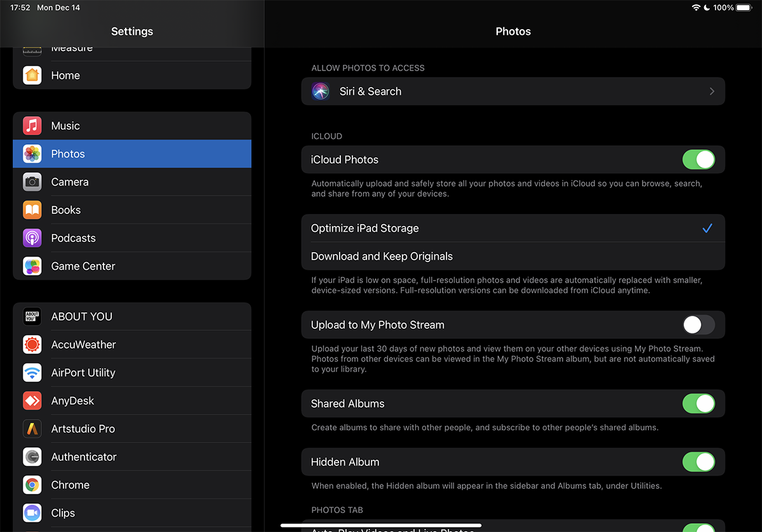Expand Siri & Search chevron arrow
Viewport: 762px width, 532px height.
tap(712, 91)
